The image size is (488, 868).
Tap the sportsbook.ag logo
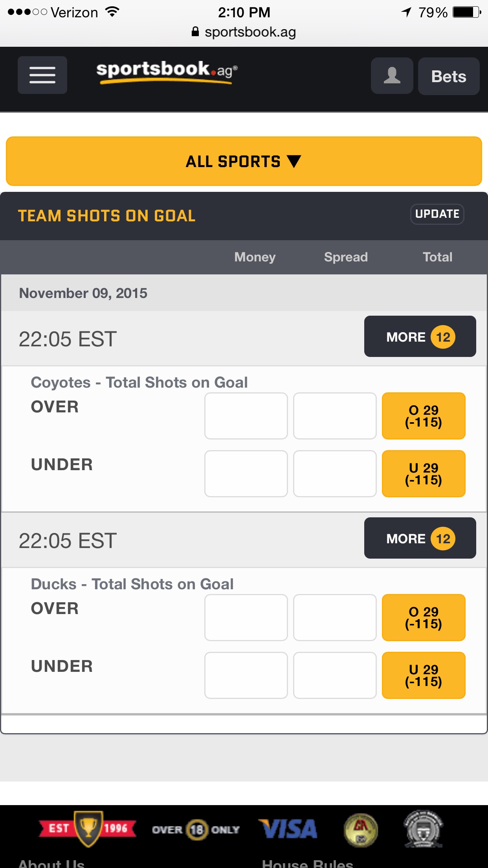[x=167, y=72]
